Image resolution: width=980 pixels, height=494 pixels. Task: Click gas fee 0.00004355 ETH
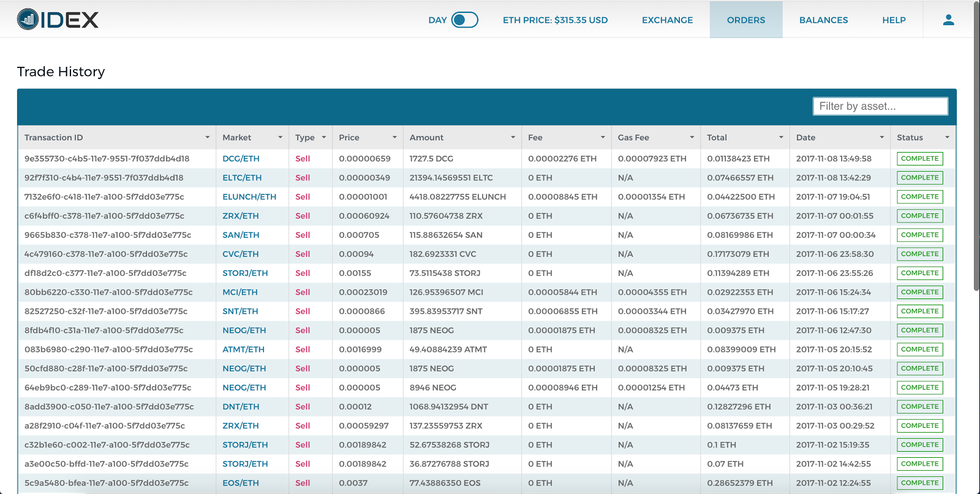[x=652, y=292]
